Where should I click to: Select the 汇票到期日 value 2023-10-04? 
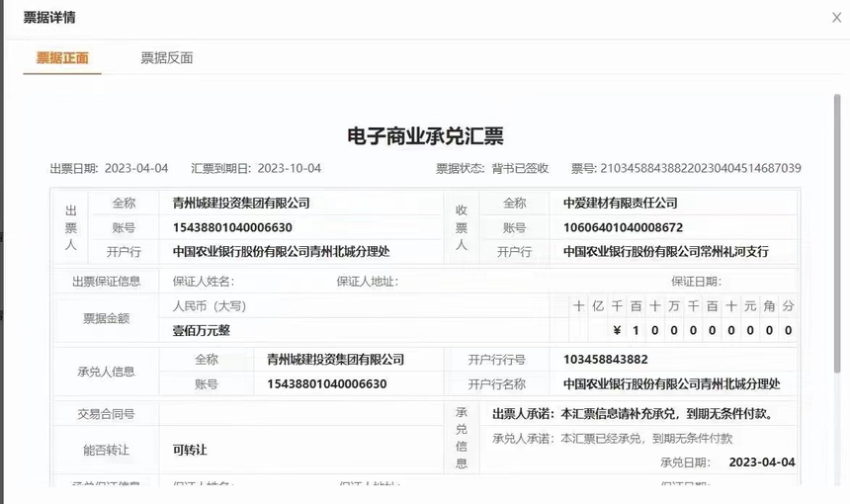(290, 169)
